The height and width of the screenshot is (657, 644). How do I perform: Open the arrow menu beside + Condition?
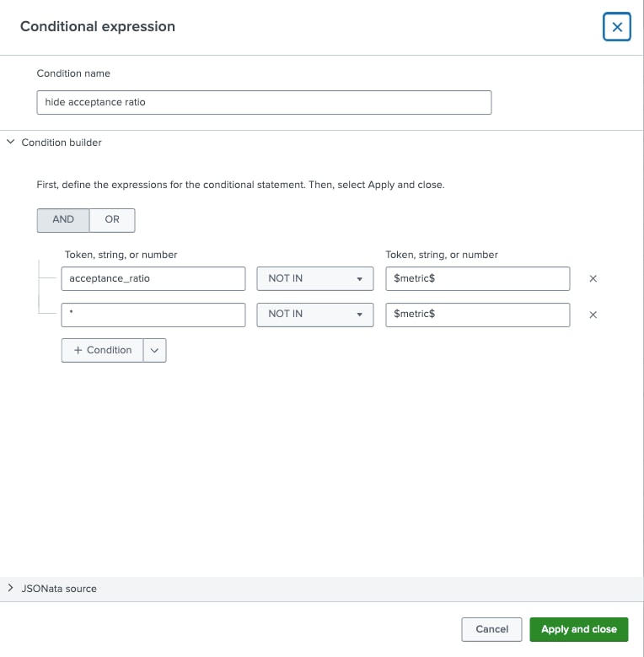point(154,350)
